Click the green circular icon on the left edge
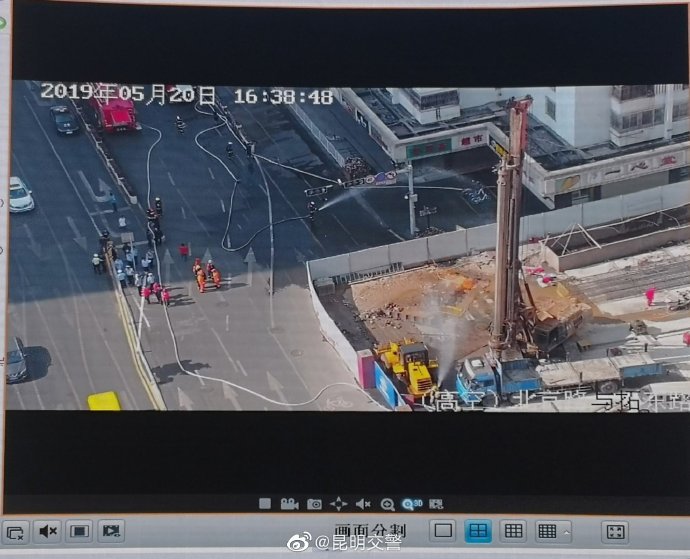 tap(3, 21)
